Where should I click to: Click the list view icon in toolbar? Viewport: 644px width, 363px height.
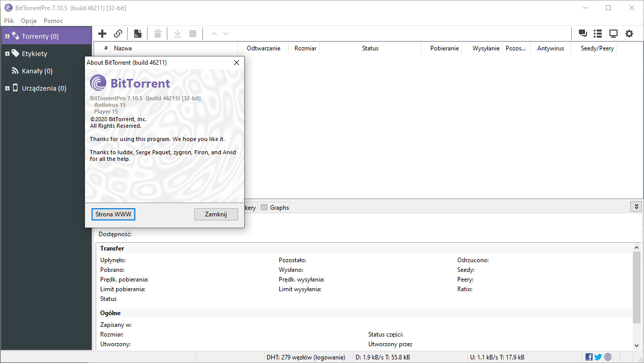coord(598,34)
